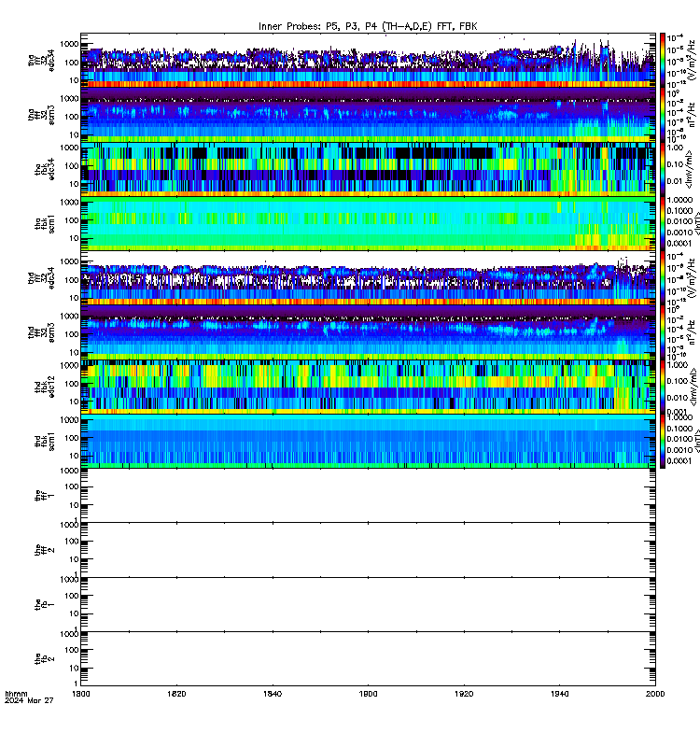The width and height of the screenshot is (700, 747).
Task: Click the 'tha fbk edc34' panel label
Action: point(45,170)
